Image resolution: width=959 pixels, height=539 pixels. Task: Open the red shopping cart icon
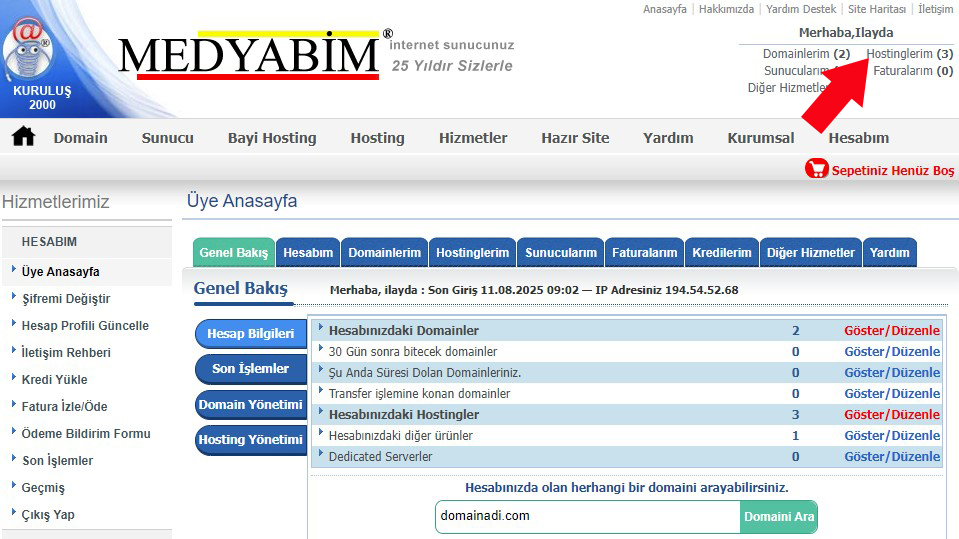(816, 168)
